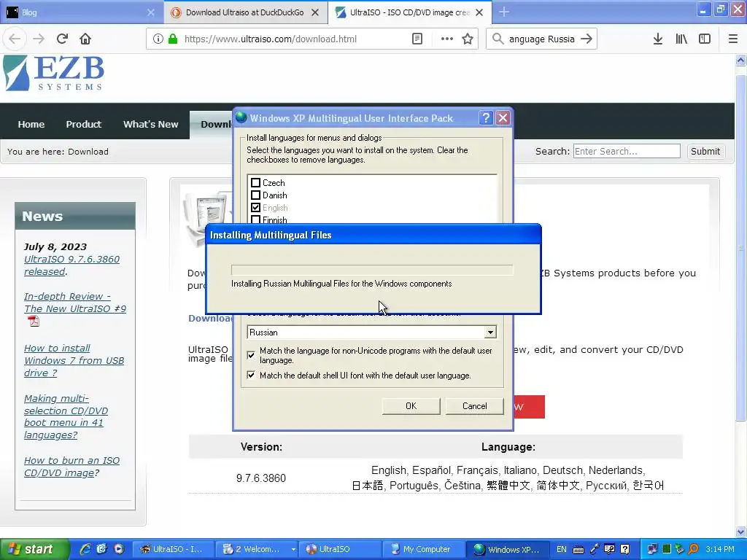The width and height of the screenshot is (747, 560).
Task: Click the site Enter Search field
Action: click(x=627, y=152)
